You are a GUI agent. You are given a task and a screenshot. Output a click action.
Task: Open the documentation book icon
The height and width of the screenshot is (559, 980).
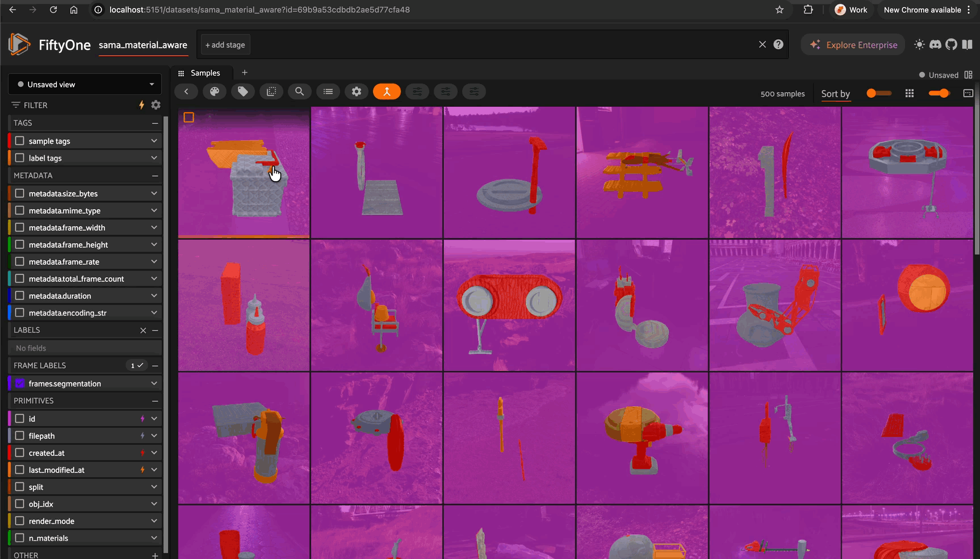pos(967,44)
